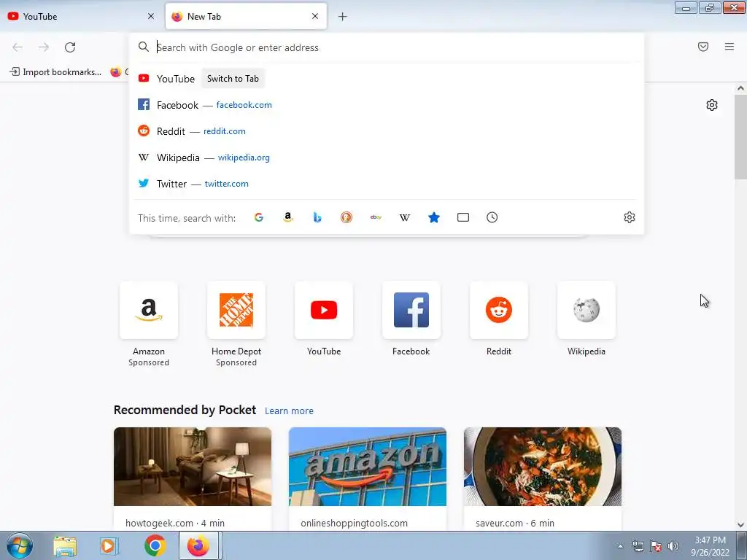Reload the current page
Viewport: 747px width, 560px height.
[70, 47]
